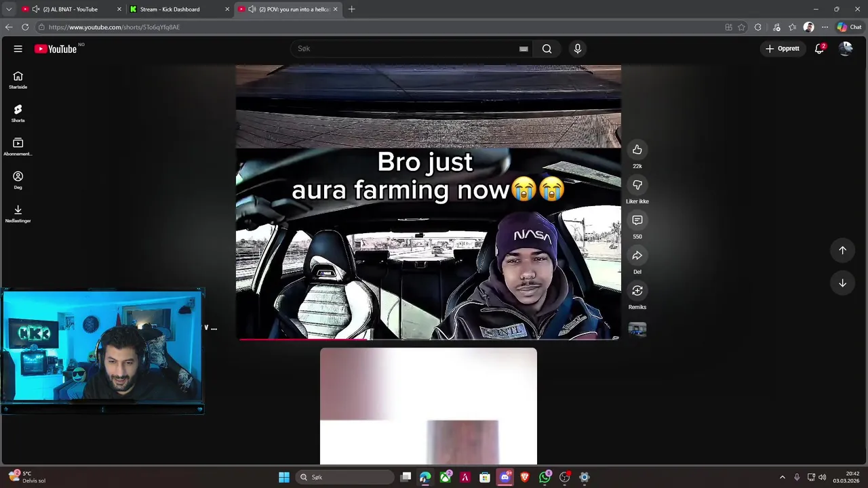Screen dimensions: 868x488
Task: Open the Windows Start menu
Action: click(x=284, y=477)
